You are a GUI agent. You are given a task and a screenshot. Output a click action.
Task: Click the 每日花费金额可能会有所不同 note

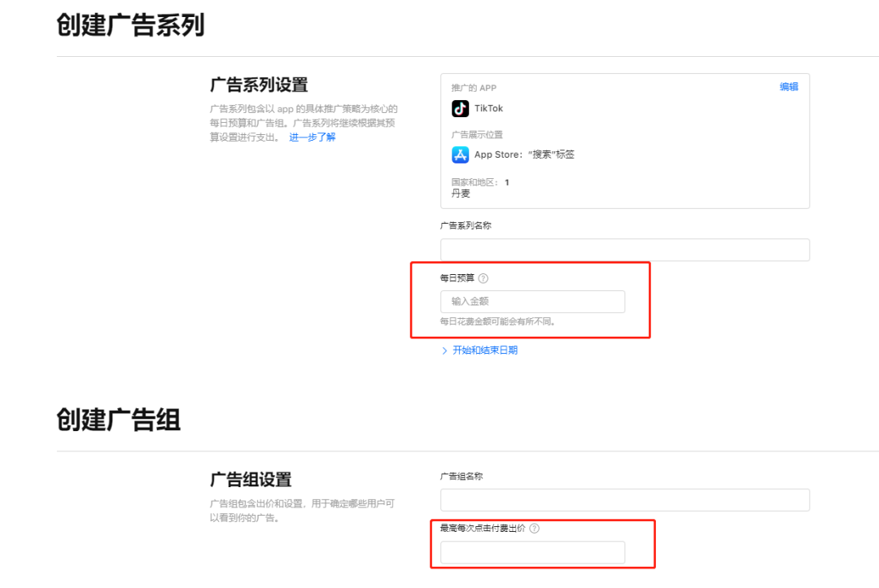coord(498,321)
